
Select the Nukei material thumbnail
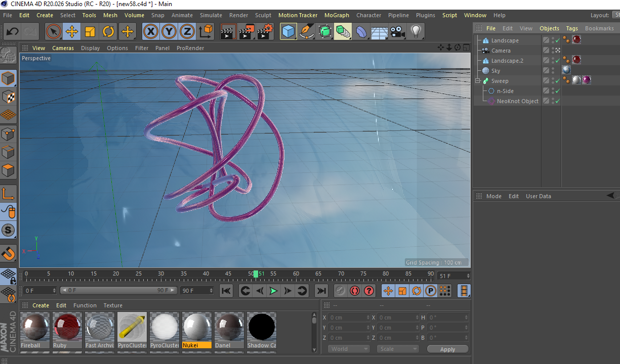[x=197, y=330]
